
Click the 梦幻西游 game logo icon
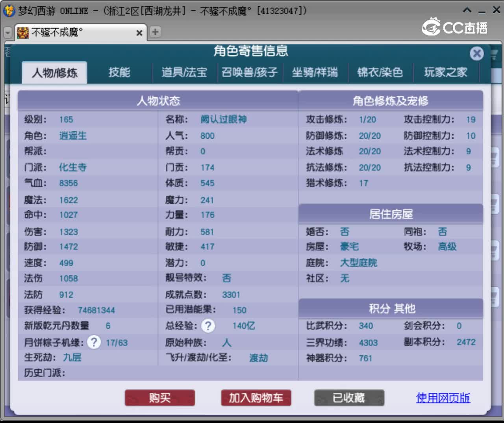(x=9, y=11)
